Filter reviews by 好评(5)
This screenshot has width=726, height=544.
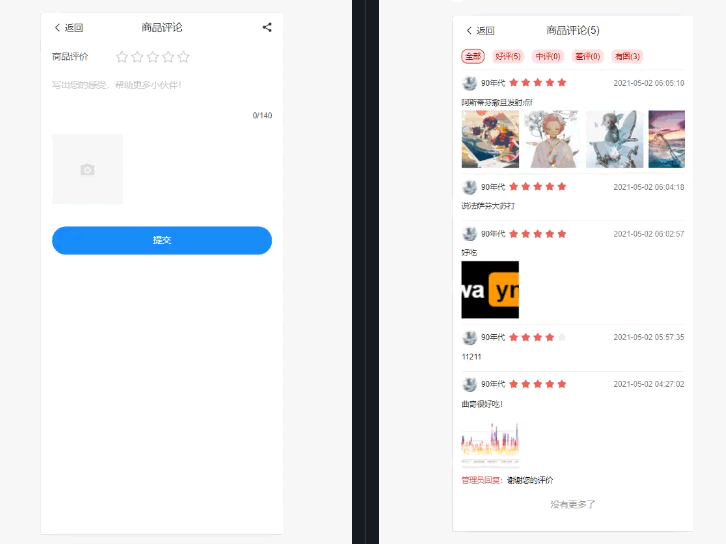(x=508, y=56)
